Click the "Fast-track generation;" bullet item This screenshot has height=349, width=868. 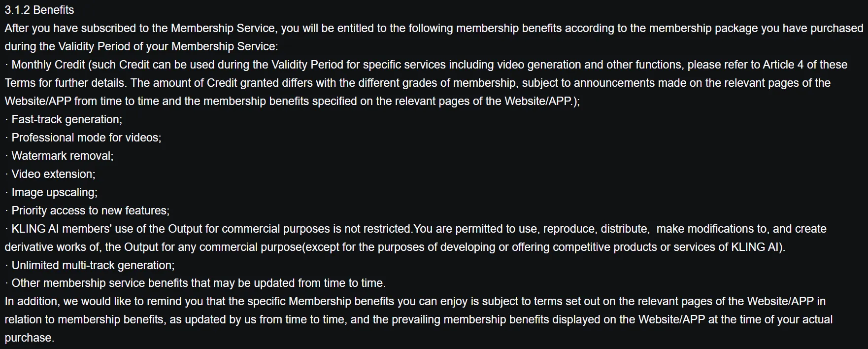67,119
